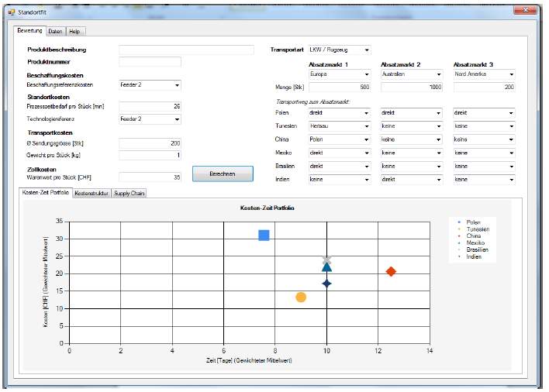Click the teal triangle chart marker
Screen dimensions: 549x392
point(327,267)
